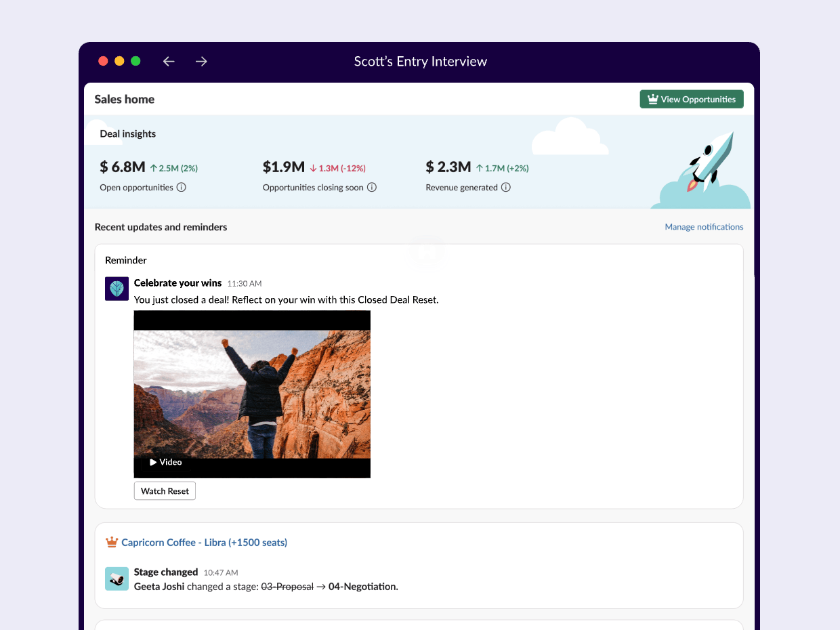Click the $1.9M closing soon figure

[283, 167]
